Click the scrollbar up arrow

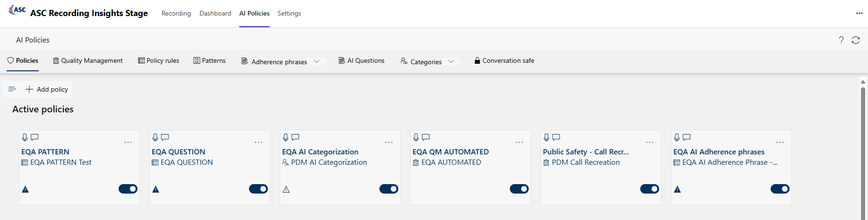click(863, 82)
